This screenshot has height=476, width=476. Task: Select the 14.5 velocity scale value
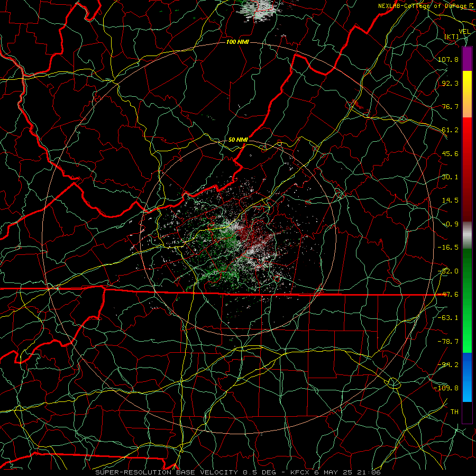coord(450,200)
